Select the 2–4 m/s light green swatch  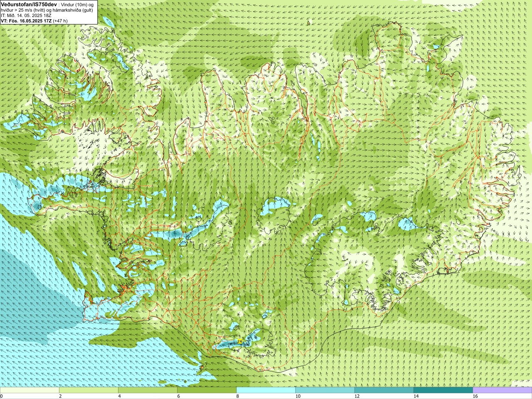pos(89,390)
